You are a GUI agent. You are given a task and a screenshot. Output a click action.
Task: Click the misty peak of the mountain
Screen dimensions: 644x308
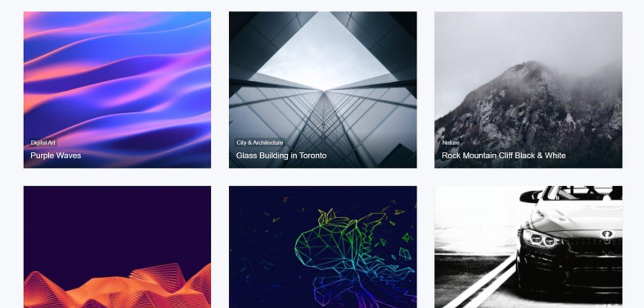click(529, 75)
